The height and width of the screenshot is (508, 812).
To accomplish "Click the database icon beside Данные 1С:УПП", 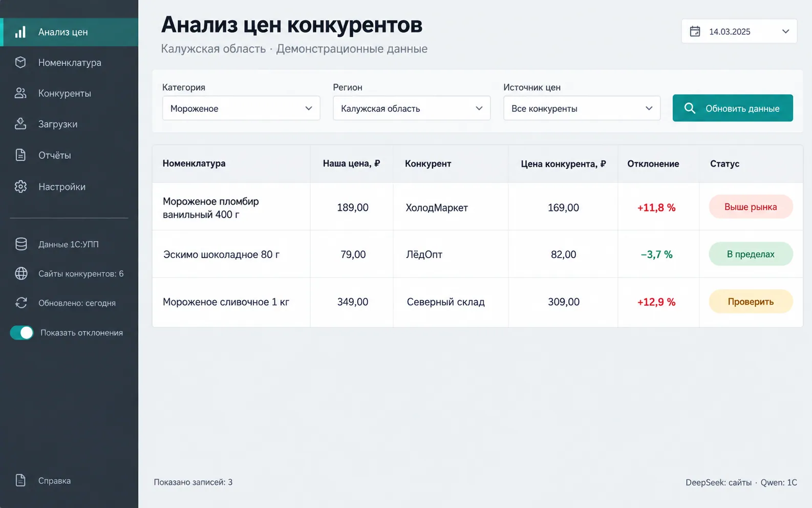I will [x=21, y=244].
